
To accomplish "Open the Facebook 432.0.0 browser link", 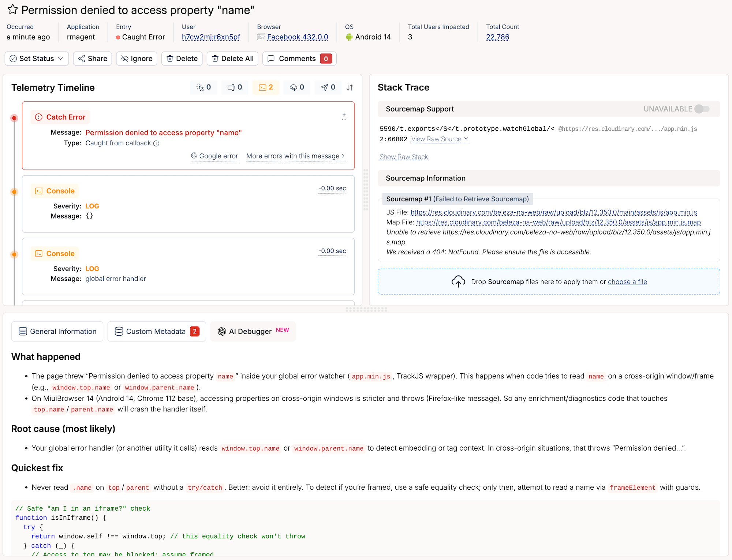I will 298,37.
